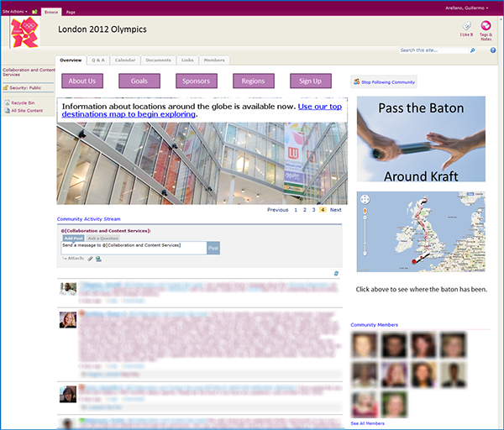504x430 pixels.
Task: Follow the top destinations map link
Action: [202, 110]
